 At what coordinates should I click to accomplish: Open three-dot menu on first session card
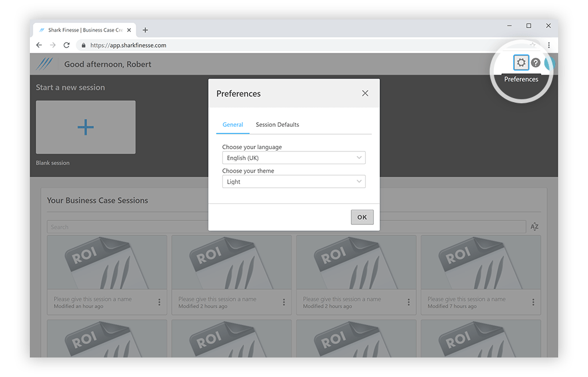[159, 302]
